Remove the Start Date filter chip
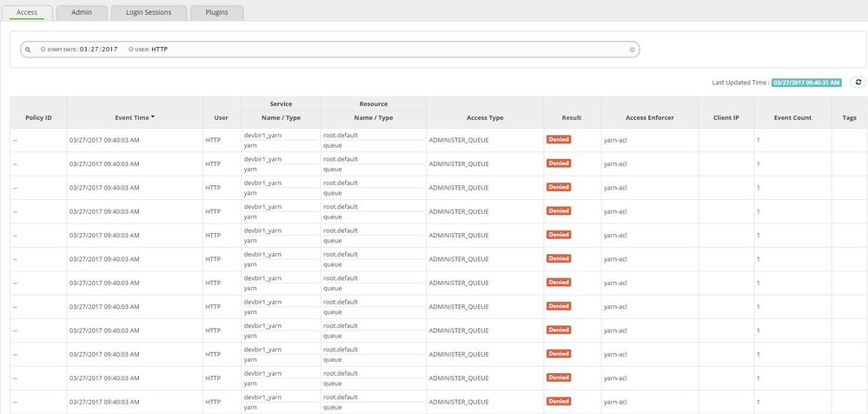This screenshot has width=868, height=414. pyautogui.click(x=43, y=50)
